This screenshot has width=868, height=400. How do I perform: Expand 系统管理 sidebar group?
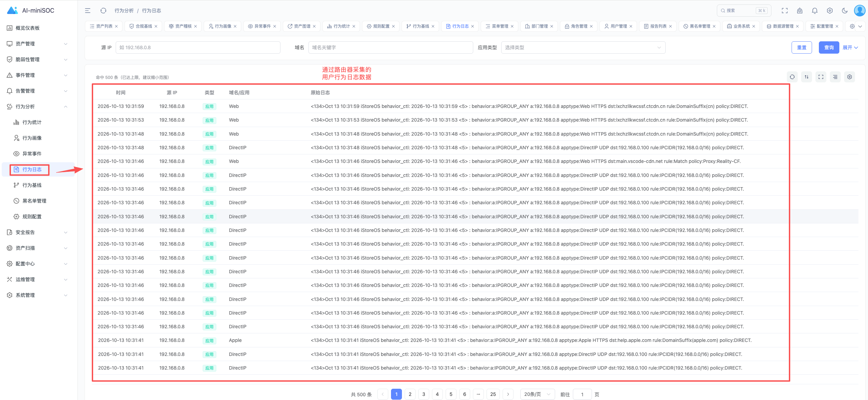click(38, 295)
